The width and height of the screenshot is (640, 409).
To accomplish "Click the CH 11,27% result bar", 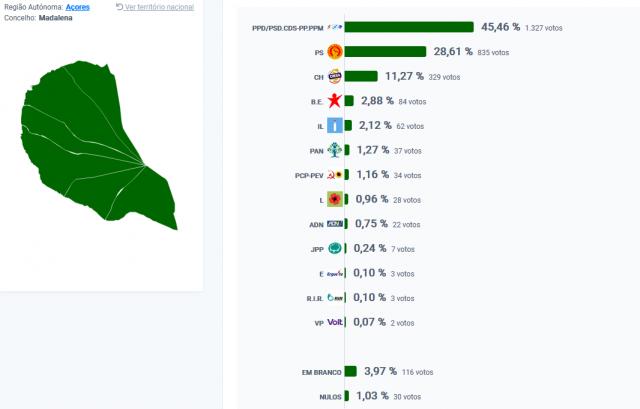I will click(x=361, y=76).
